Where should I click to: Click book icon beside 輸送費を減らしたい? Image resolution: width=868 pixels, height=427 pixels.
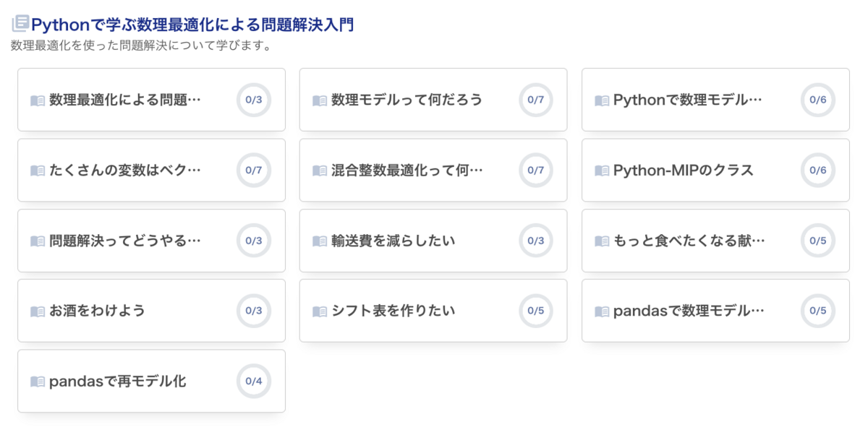[x=320, y=241]
